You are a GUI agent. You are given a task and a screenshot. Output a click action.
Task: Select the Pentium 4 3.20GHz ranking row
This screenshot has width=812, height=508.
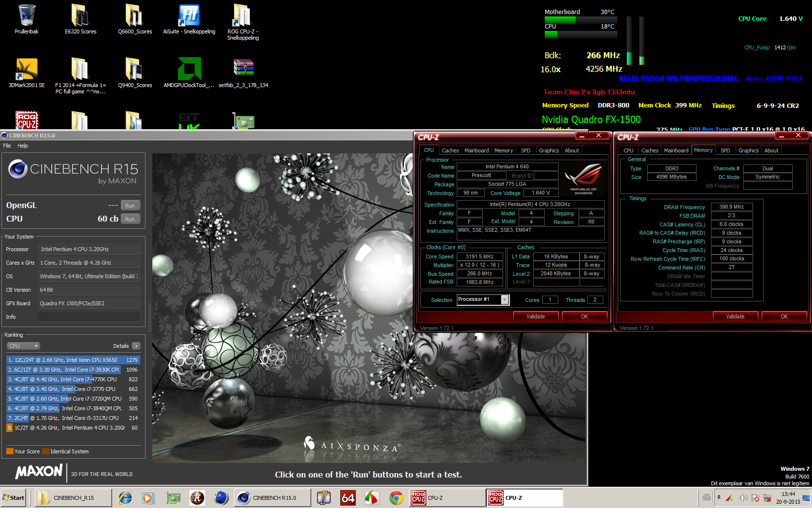[73, 428]
